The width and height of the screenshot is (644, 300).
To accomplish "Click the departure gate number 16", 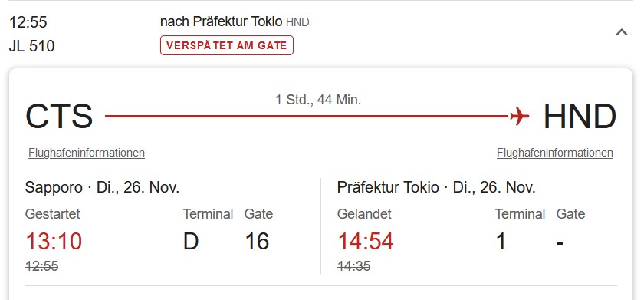I will [x=257, y=241].
